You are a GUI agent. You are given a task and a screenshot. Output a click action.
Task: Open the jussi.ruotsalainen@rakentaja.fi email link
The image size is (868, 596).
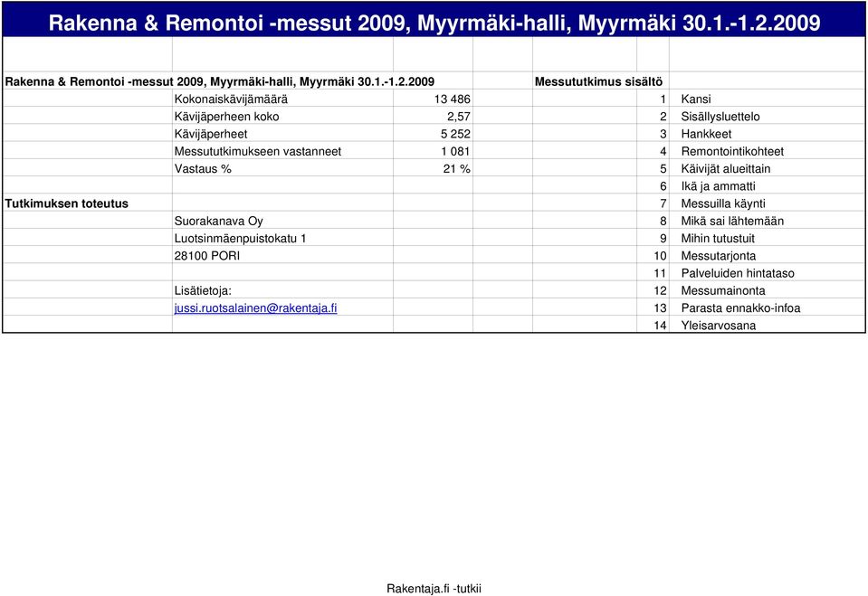(255, 308)
